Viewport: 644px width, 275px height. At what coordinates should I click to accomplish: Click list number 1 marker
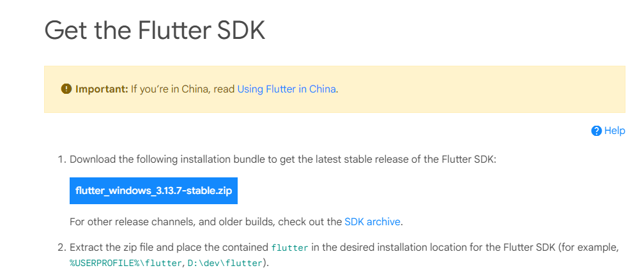pyautogui.click(x=61, y=160)
